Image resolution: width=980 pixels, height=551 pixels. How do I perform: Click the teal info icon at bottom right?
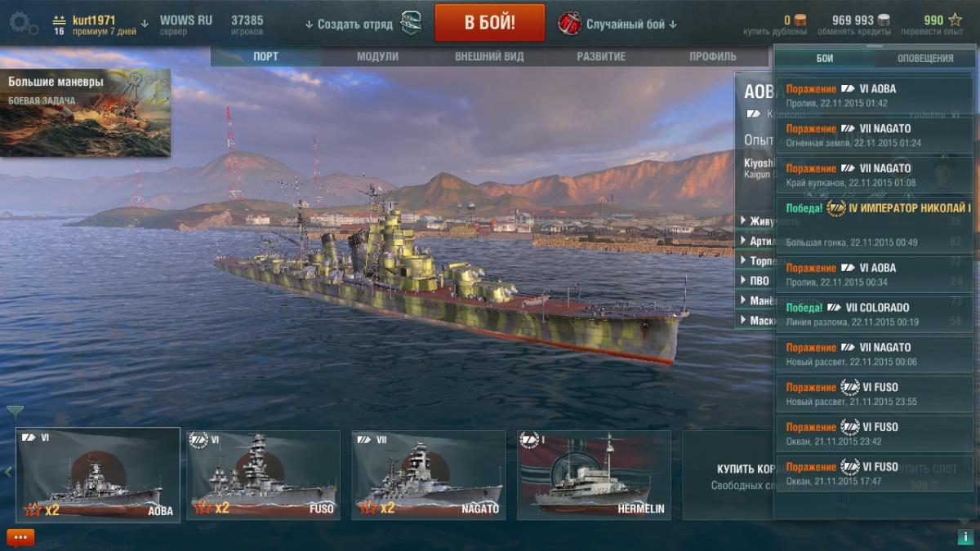click(964, 537)
